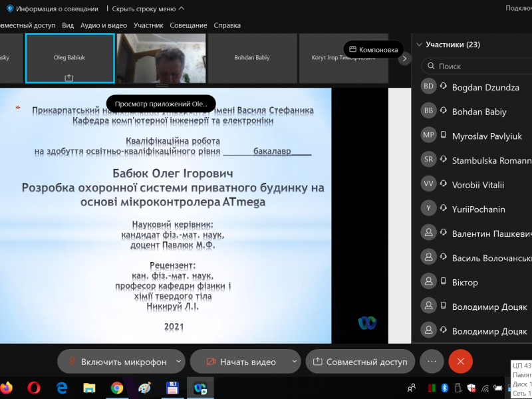Open Firefox from the taskbar
The image size is (532, 399).
(6, 387)
